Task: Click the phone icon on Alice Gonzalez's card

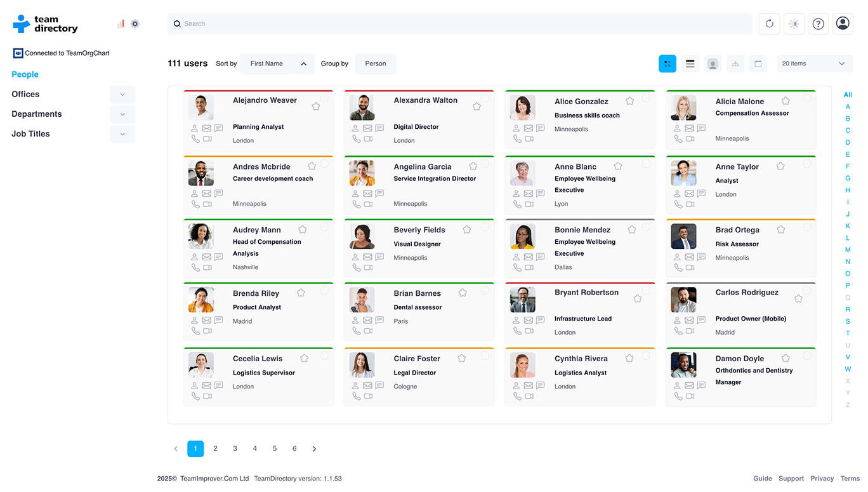Action: tap(517, 139)
